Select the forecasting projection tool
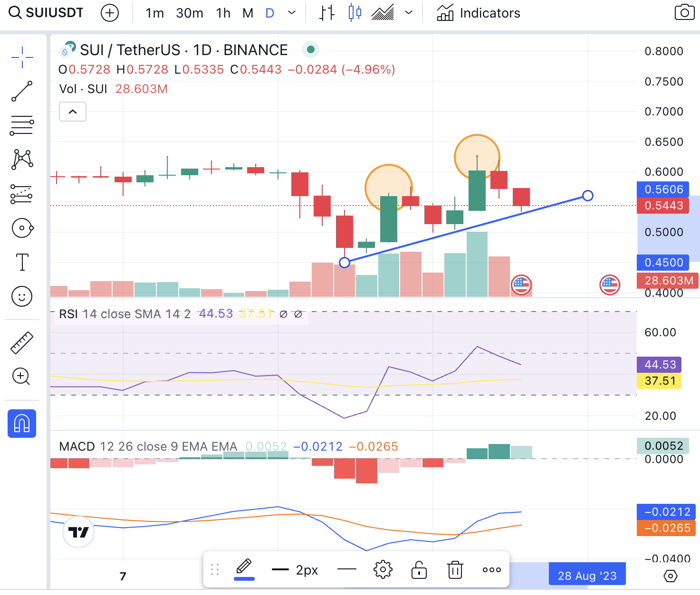Image resolution: width=700 pixels, height=595 pixels. 22,194
